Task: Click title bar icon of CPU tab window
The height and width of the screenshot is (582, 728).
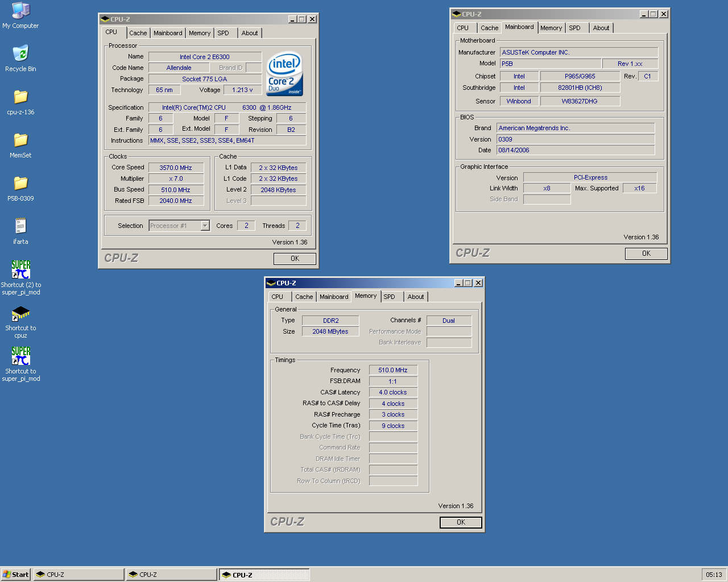Action: (x=105, y=19)
